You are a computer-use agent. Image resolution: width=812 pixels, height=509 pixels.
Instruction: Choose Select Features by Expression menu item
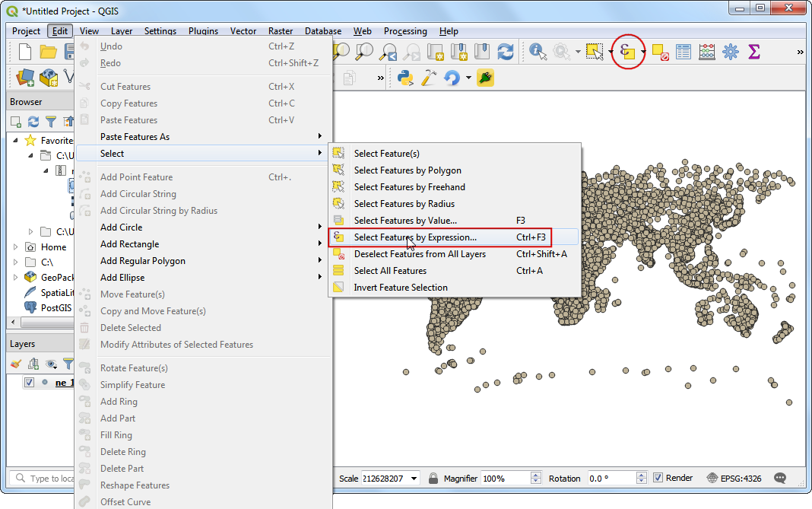click(415, 237)
